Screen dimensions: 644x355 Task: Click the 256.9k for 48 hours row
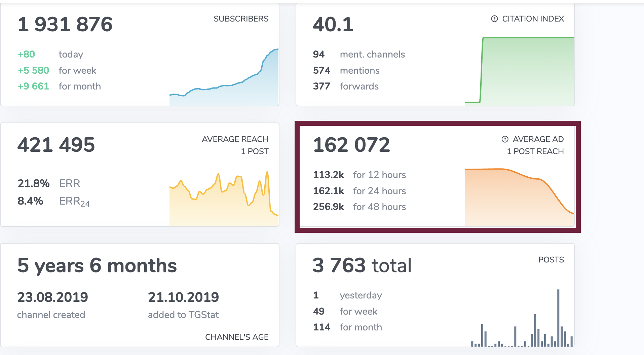click(x=359, y=207)
